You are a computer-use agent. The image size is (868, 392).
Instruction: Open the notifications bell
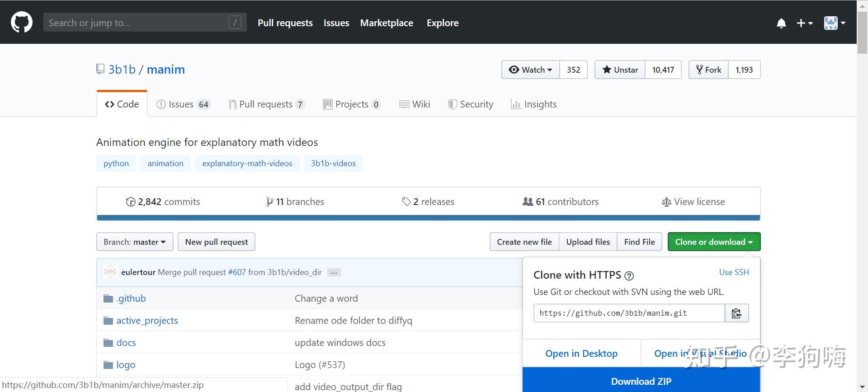coord(781,23)
